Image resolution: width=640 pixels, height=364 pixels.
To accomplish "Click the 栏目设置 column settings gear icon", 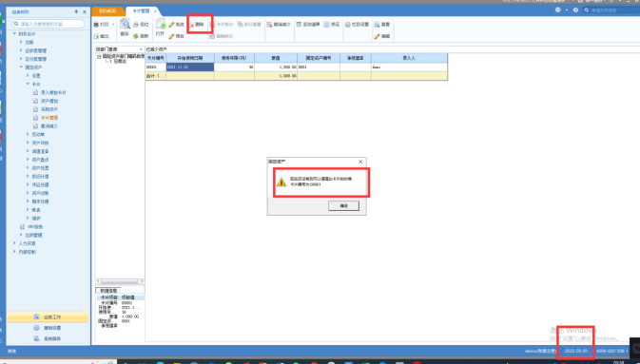I will tap(348, 25).
